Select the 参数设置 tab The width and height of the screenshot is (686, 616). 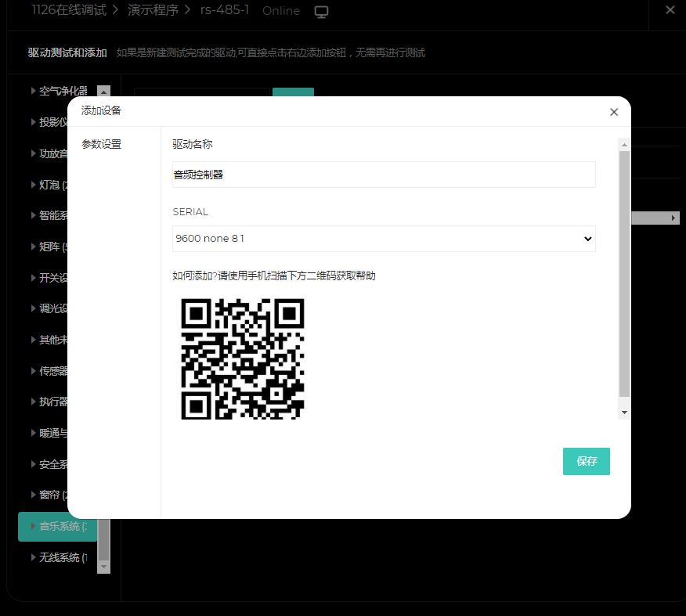coord(102,144)
